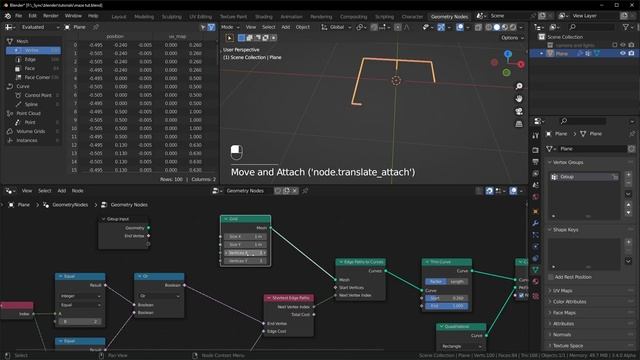The width and height of the screenshot is (640, 360).
Task: Switch perspective/orthographic grid icon in viewport
Action: [519, 124]
